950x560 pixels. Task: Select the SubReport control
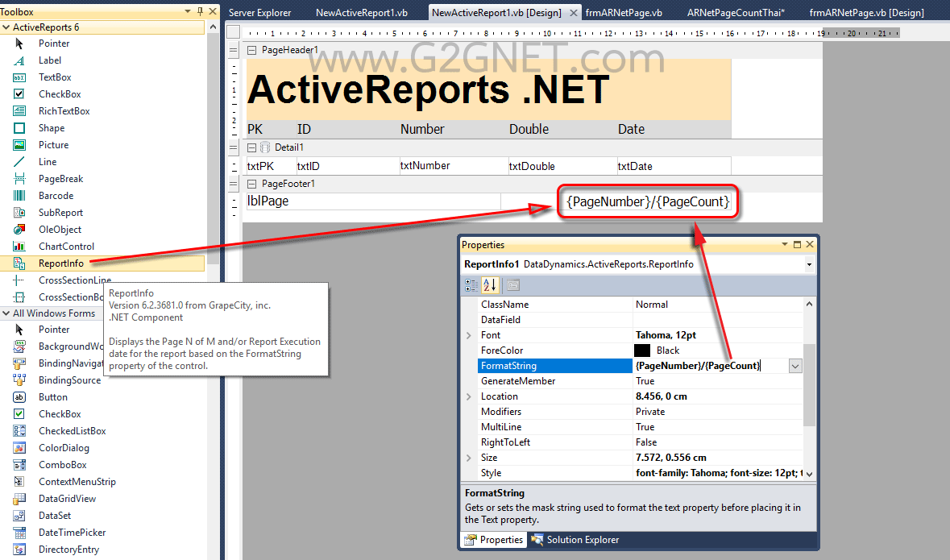(60, 214)
